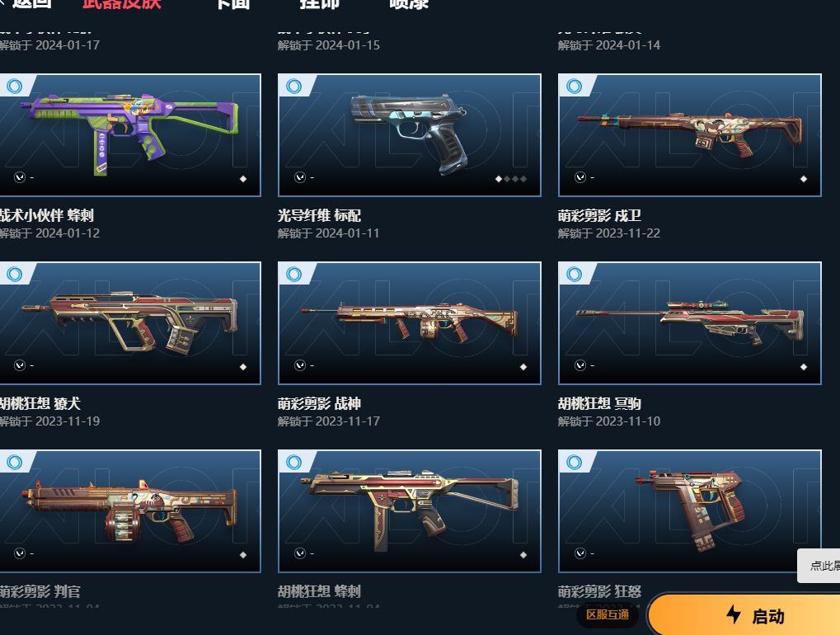Open the 挂饰 tab

[319, 4]
